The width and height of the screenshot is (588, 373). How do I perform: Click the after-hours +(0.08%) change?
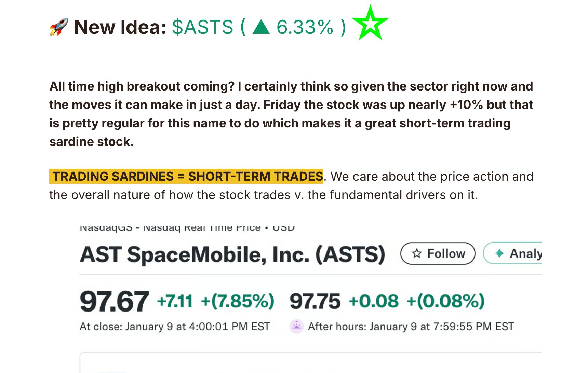tap(445, 301)
